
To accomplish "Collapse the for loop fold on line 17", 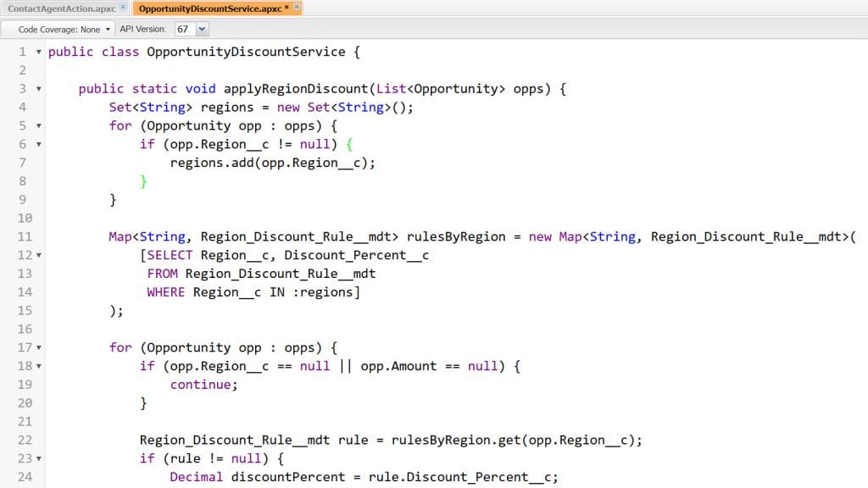I will (39, 347).
